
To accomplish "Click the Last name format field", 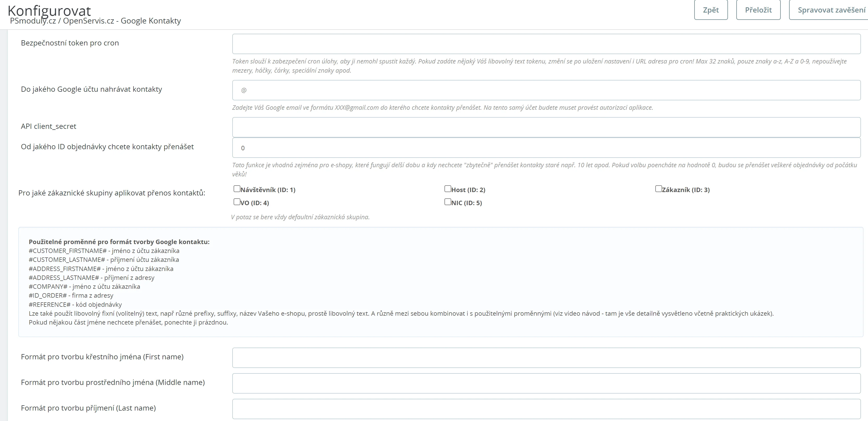I will [x=546, y=409].
